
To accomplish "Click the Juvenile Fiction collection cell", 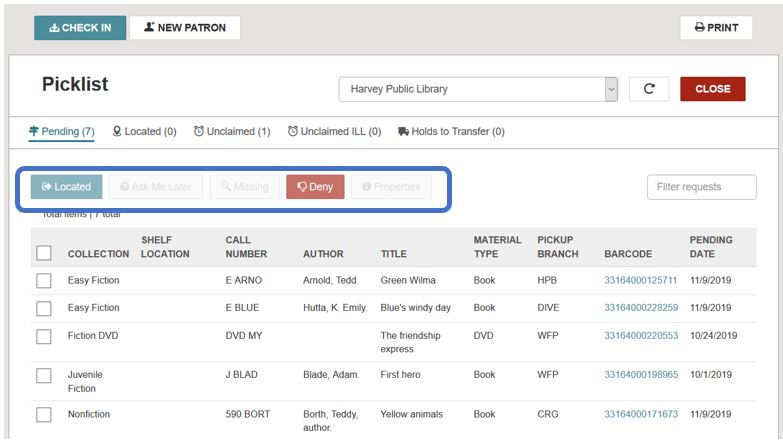I will tap(85, 381).
